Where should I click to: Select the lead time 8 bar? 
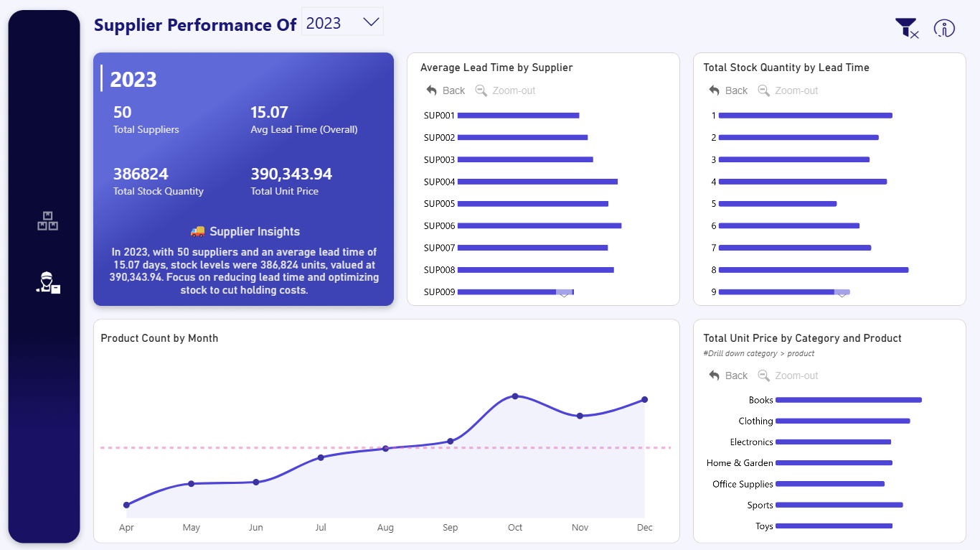click(814, 270)
